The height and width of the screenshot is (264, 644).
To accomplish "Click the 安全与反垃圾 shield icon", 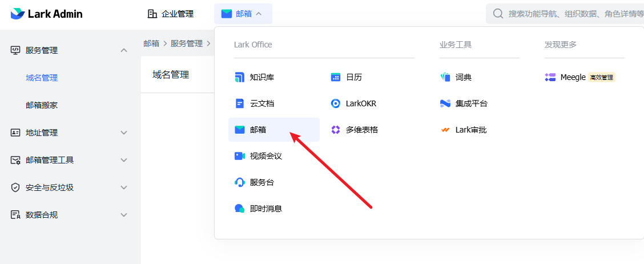I will 15,187.
